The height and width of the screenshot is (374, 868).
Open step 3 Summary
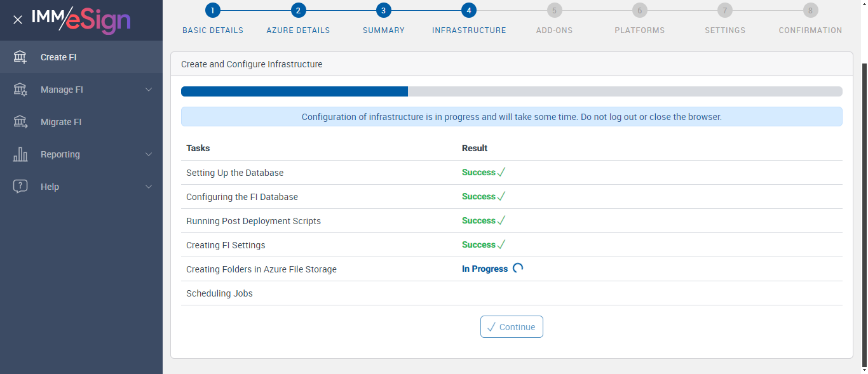point(383,10)
